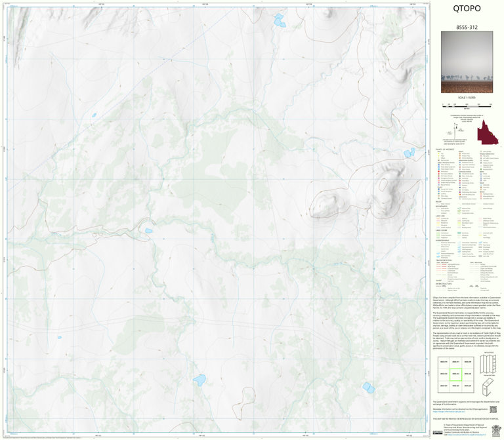The image size is (504, 440).
Task: Click the QR code for QTopo application
Action: (x=493, y=409)
